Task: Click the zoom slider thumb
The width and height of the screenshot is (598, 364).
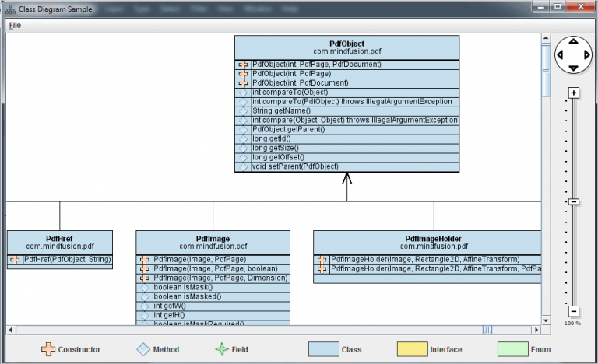Action: pos(574,201)
